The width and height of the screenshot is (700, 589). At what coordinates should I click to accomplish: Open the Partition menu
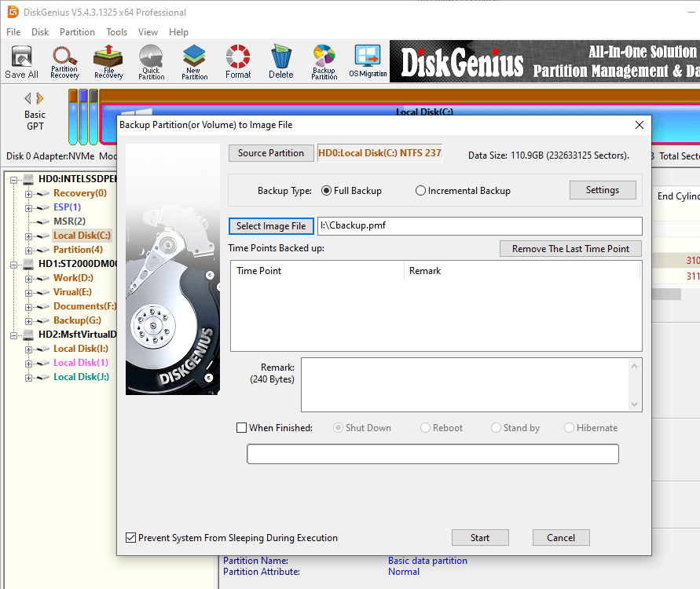pyautogui.click(x=77, y=32)
